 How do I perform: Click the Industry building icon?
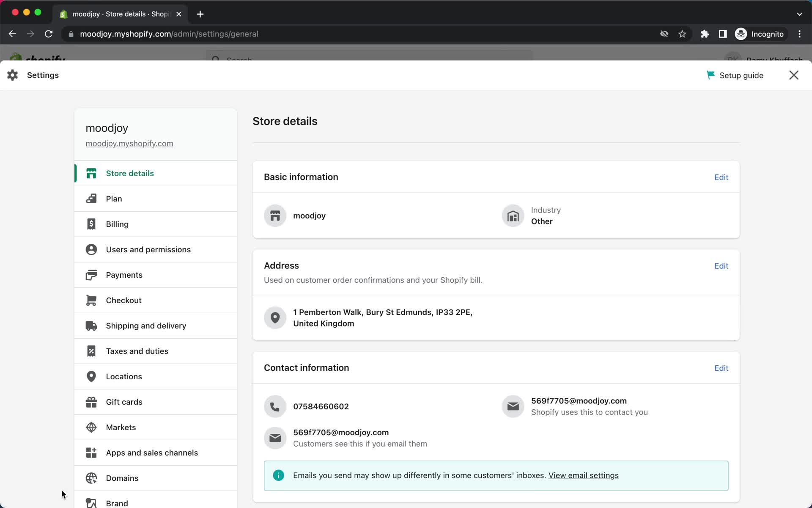coord(513,215)
